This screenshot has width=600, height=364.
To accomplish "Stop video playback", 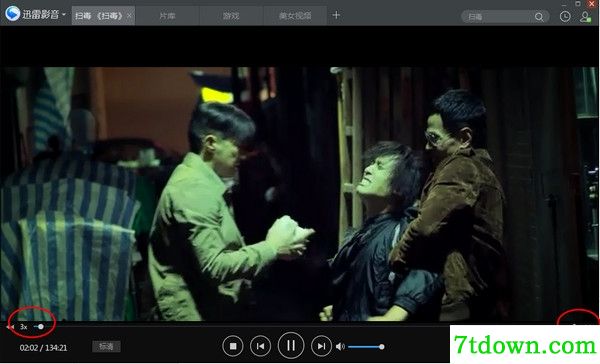I will click(x=233, y=346).
